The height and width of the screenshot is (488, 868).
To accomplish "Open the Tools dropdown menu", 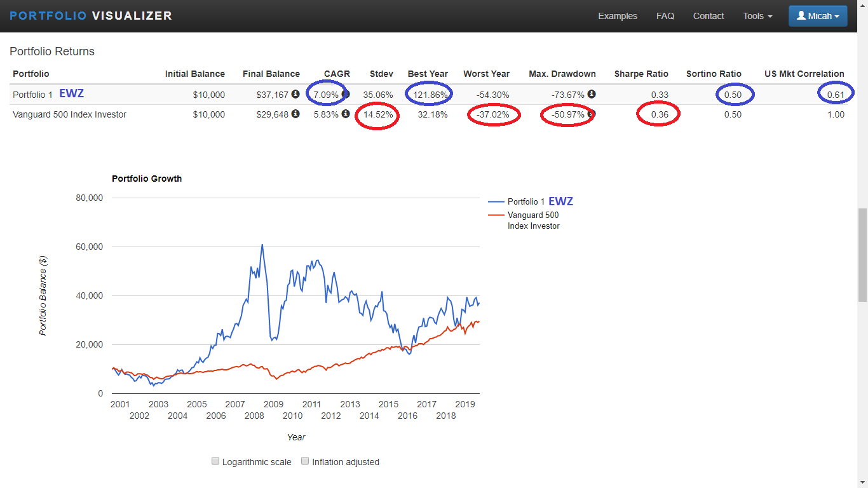I will [757, 16].
